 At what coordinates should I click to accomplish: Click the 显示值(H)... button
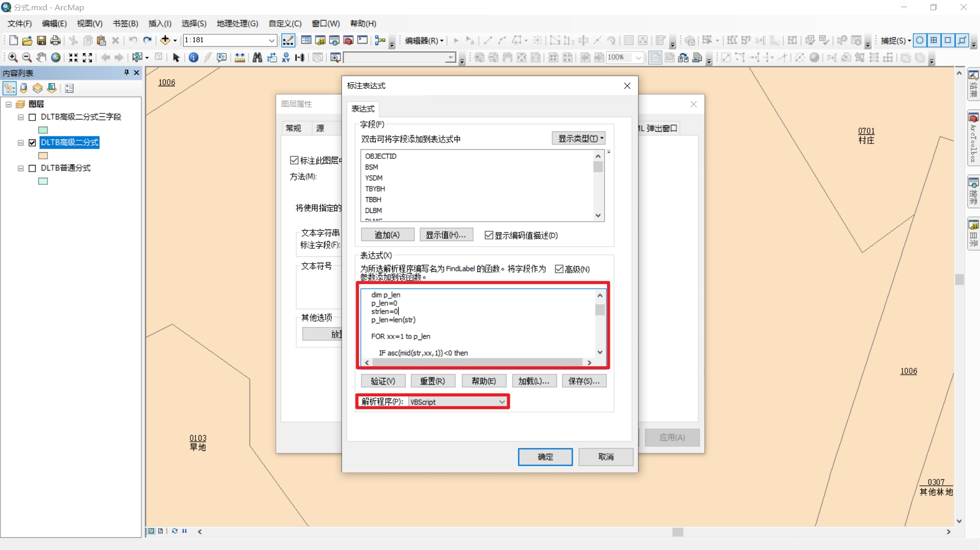tap(446, 235)
